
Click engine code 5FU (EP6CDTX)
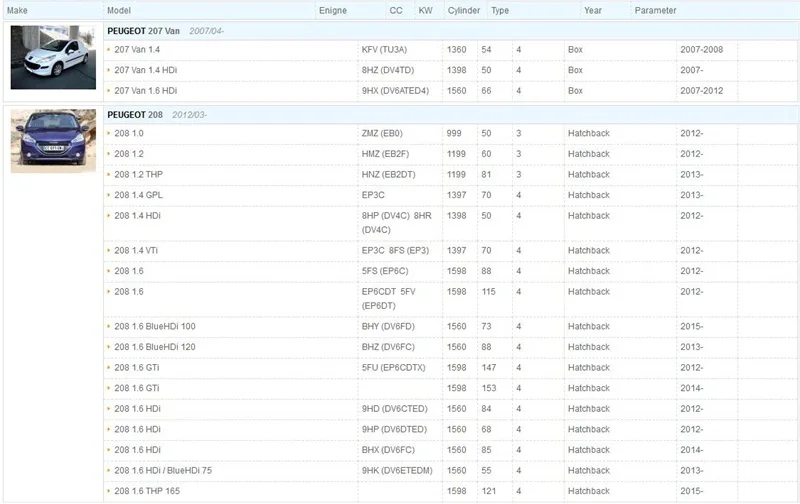tap(393, 367)
